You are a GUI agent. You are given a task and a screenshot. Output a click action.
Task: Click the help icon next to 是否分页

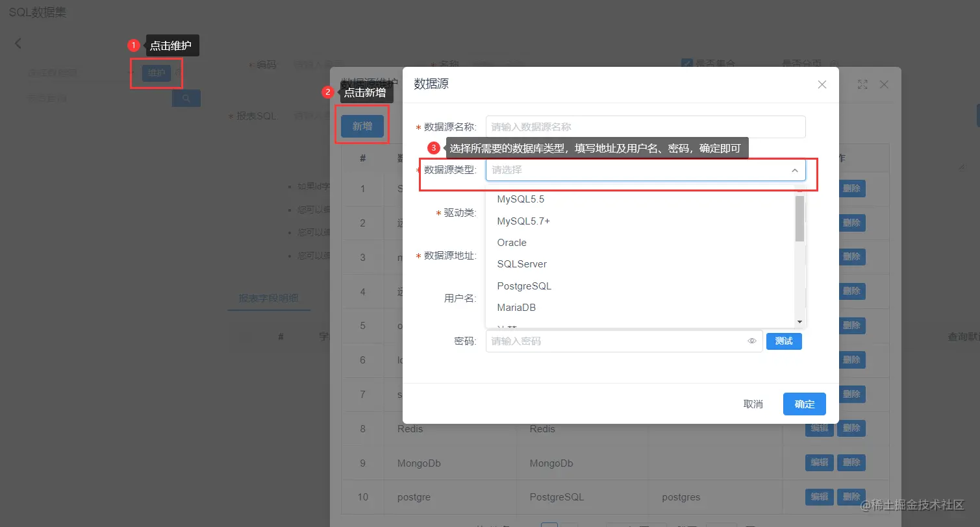(835, 64)
